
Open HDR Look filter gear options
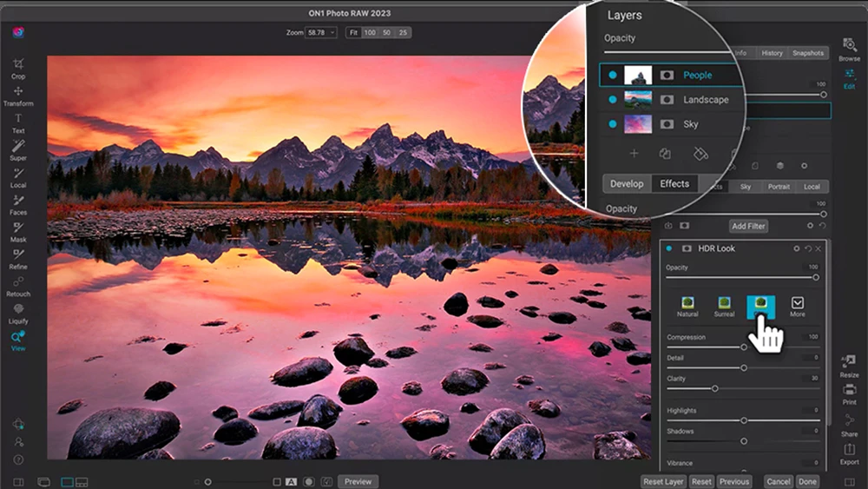click(797, 248)
